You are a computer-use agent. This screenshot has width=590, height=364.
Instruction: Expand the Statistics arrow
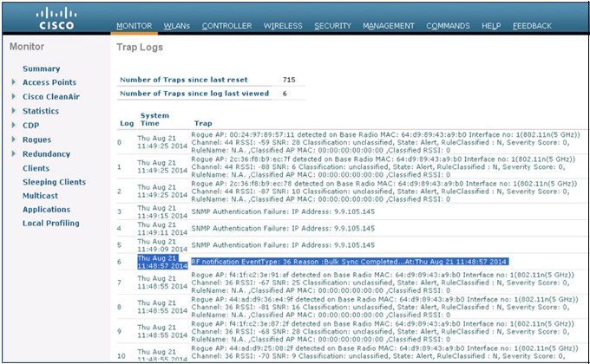pyautogui.click(x=14, y=111)
